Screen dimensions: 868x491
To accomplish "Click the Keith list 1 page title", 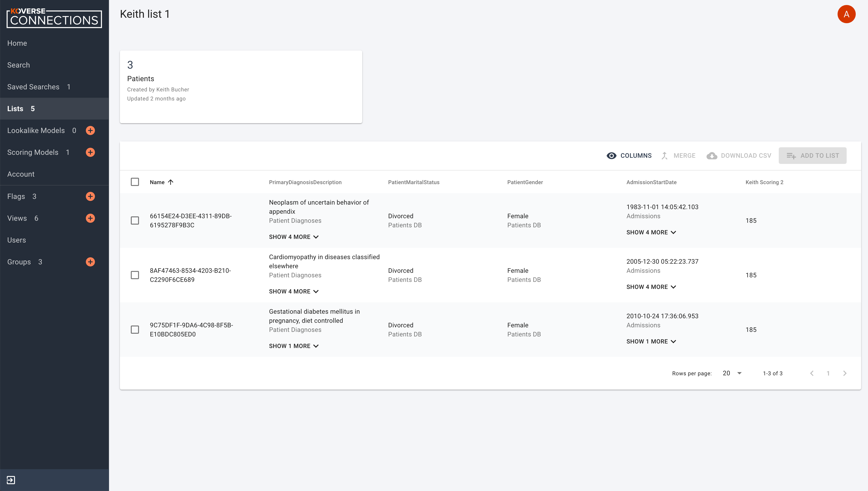I will coord(145,14).
